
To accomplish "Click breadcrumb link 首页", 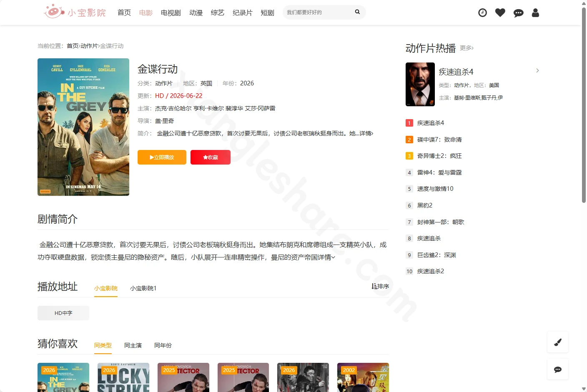I will click(x=73, y=46).
